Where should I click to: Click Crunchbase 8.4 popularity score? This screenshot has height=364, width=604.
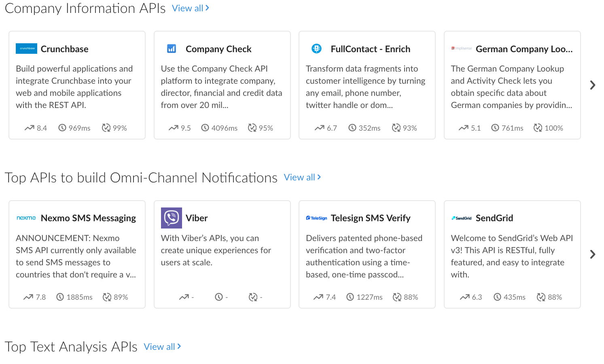coord(42,128)
